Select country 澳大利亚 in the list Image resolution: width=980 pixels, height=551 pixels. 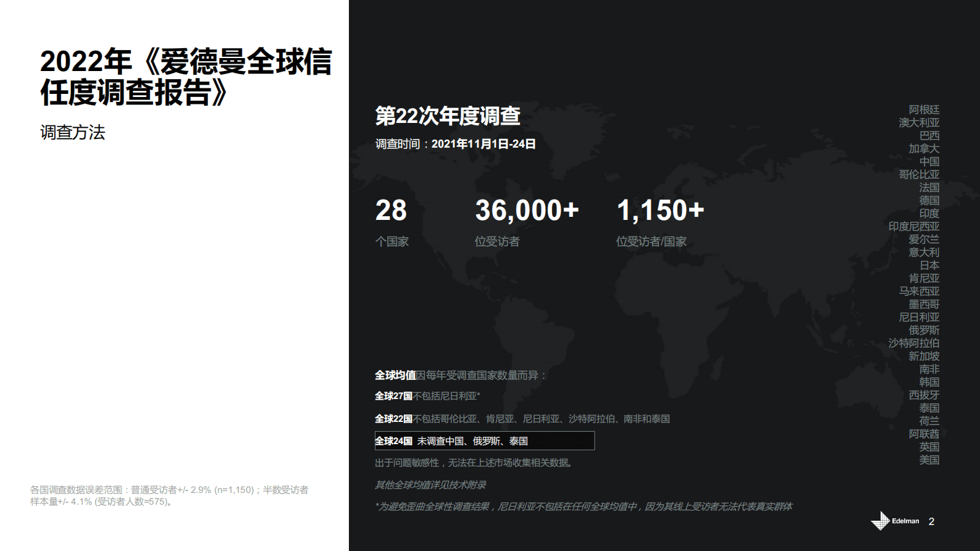[919, 123]
